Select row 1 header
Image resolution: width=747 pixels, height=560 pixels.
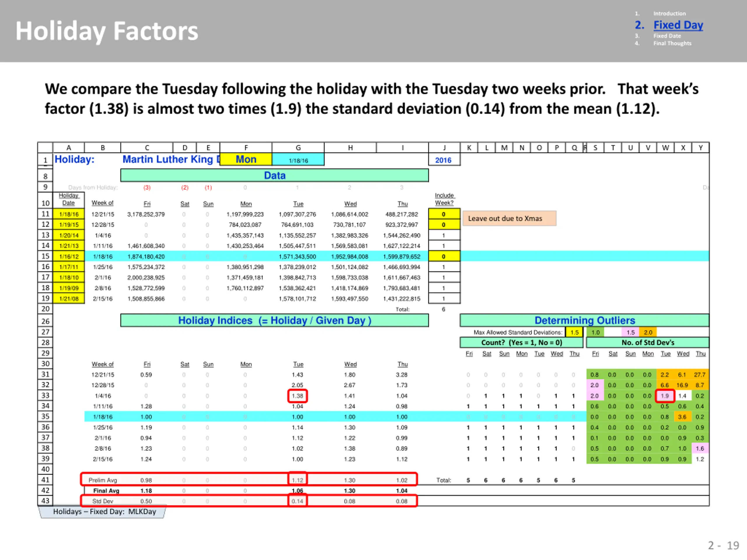pos(45,160)
